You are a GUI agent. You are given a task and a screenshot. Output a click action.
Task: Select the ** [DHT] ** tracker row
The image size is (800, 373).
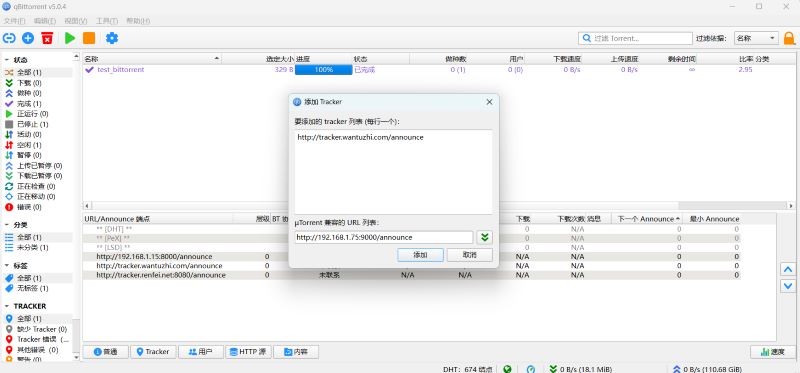coord(412,229)
